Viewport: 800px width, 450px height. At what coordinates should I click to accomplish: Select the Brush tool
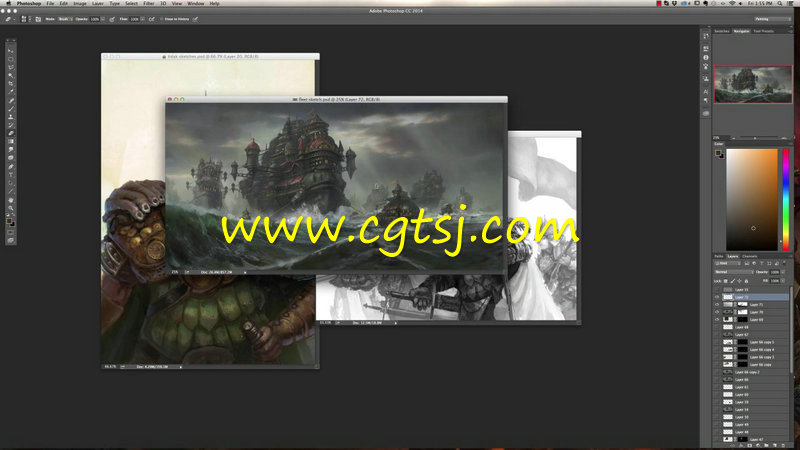pyautogui.click(x=11, y=108)
